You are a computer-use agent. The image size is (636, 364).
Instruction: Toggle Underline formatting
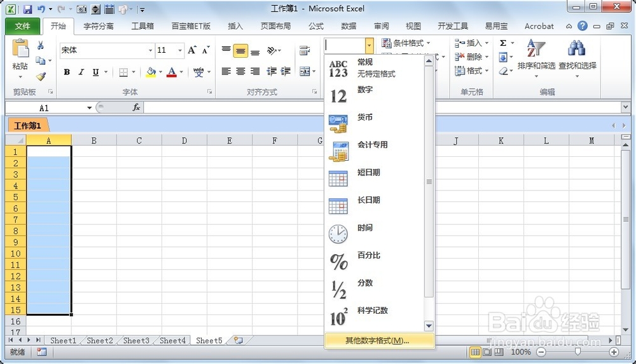(96, 72)
